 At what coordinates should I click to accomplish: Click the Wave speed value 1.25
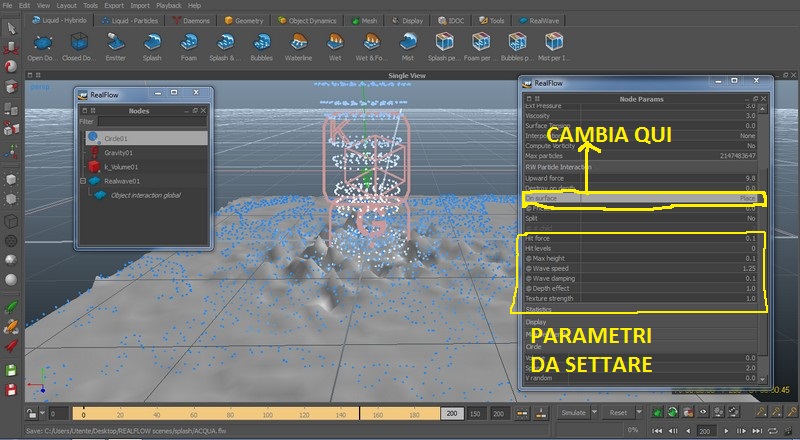[x=749, y=268]
